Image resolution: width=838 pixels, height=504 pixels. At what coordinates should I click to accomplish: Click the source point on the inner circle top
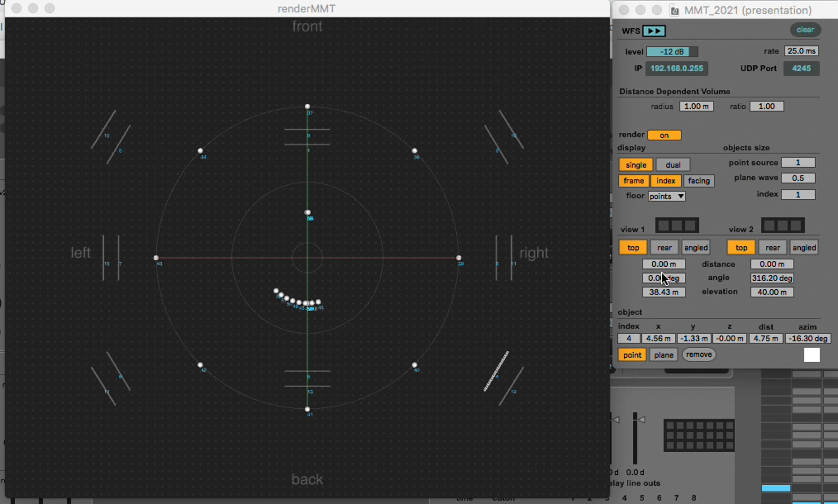(307, 213)
